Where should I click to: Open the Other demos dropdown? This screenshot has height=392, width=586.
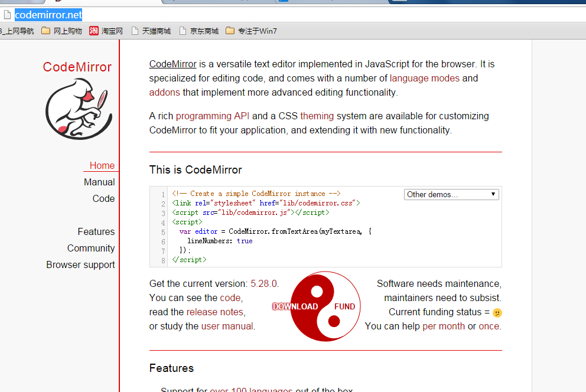(x=451, y=194)
